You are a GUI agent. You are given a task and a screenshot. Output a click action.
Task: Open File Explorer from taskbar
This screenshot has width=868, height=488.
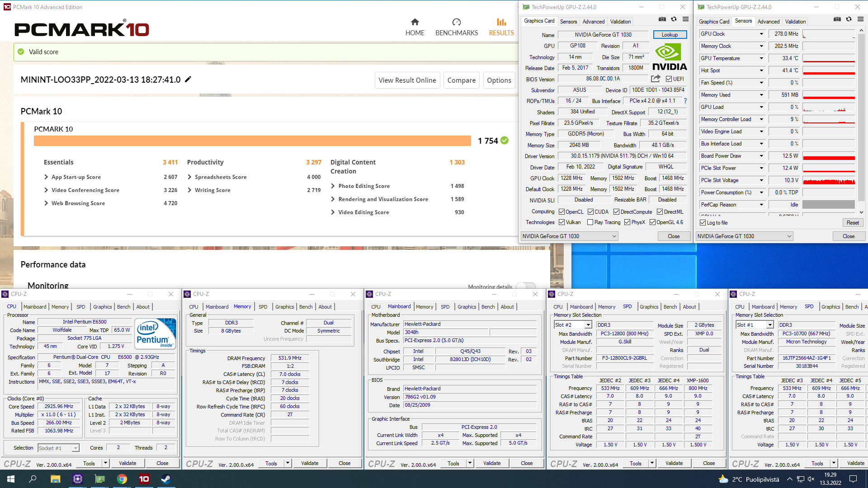[55, 479]
